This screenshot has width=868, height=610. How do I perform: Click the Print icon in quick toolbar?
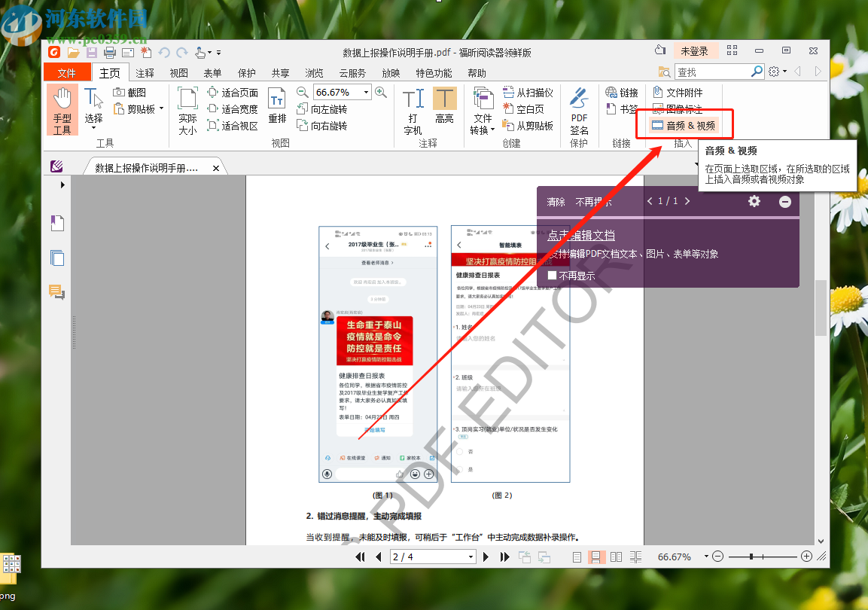(x=110, y=53)
